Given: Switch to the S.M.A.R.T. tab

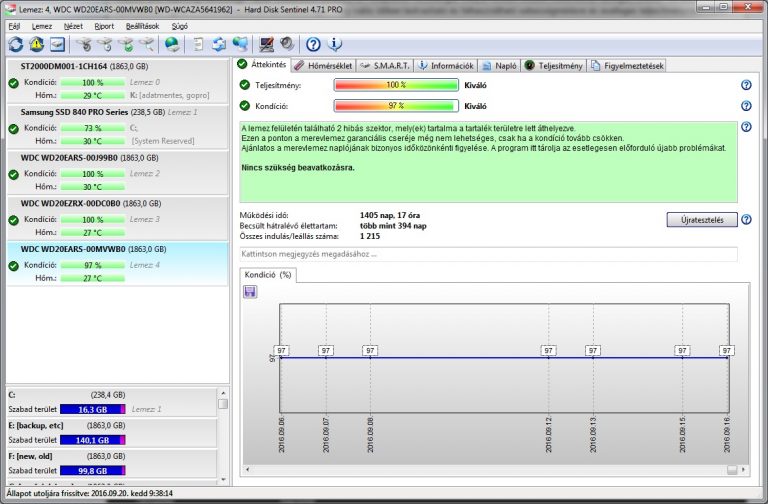Looking at the screenshot, I should 384,66.
